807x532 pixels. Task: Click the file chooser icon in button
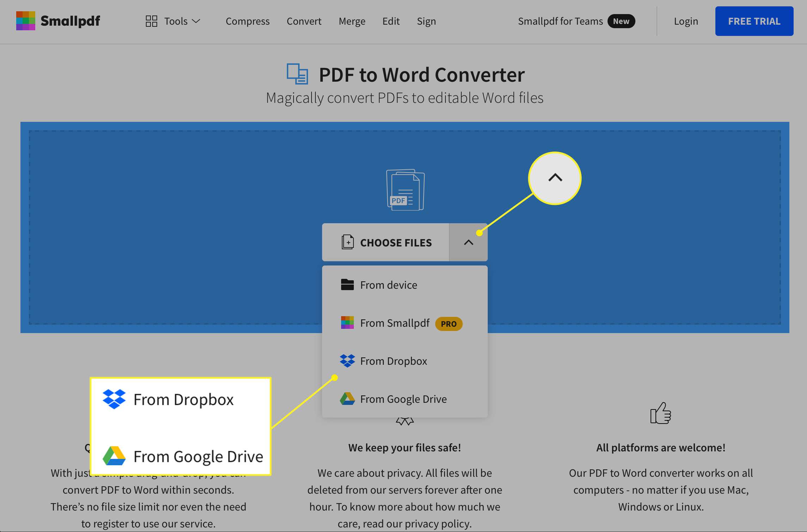click(346, 242)
